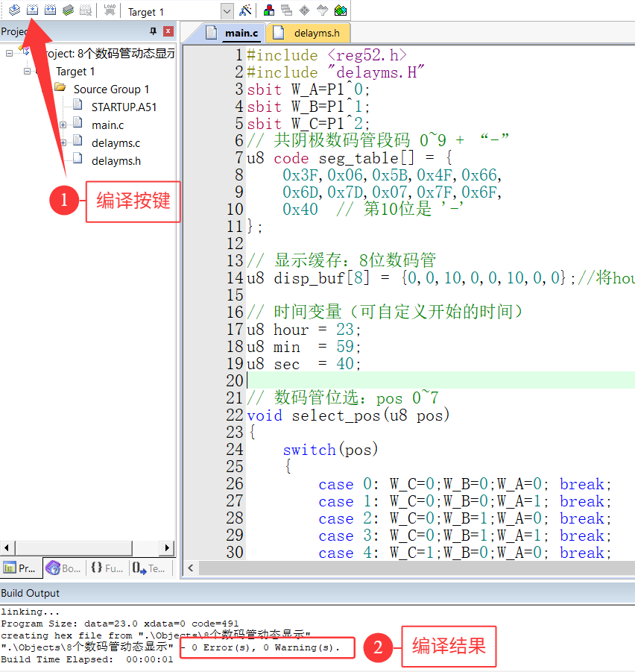Click the Build Output panel title

(x=30, y=593)
